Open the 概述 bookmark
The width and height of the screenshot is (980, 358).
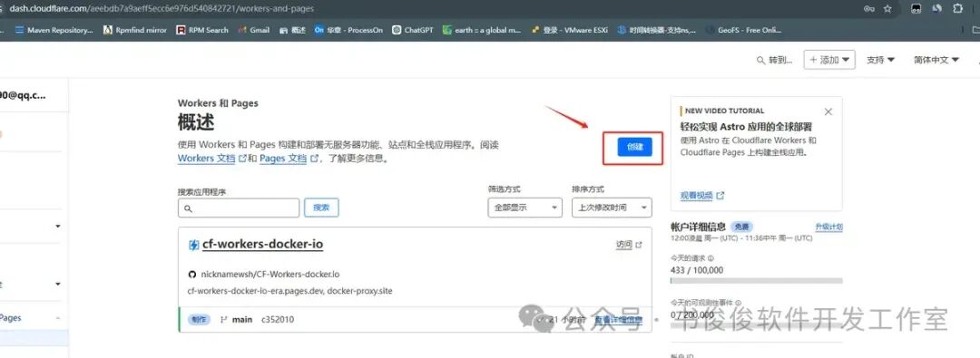point(292,29)
